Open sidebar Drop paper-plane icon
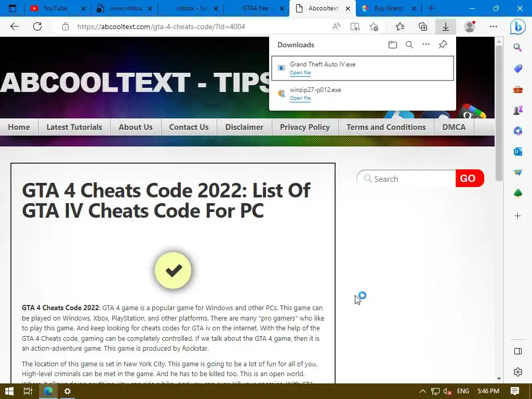This screenshot has width=532, height=399. point(518,172)
